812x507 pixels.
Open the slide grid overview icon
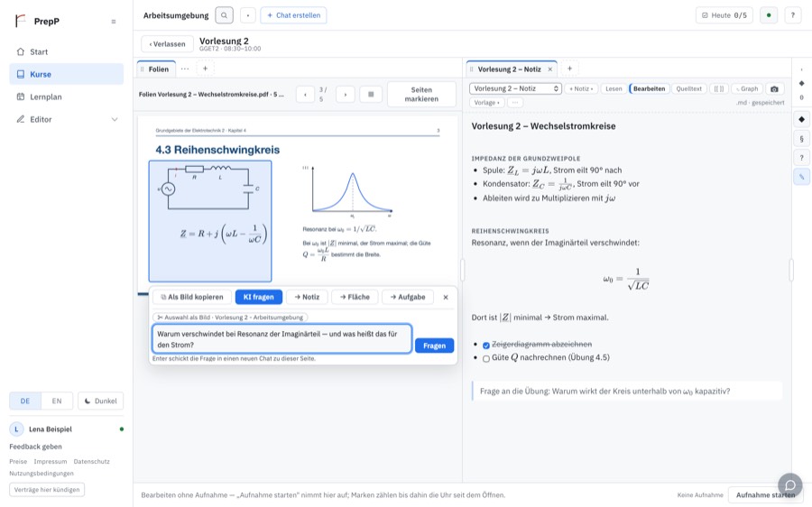coord(371,94)
